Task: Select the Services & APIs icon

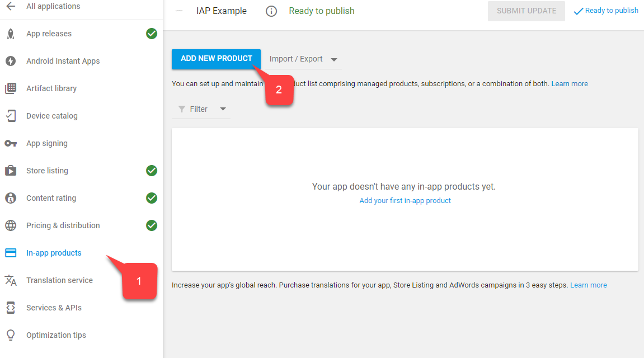Action: coord(10,308)
